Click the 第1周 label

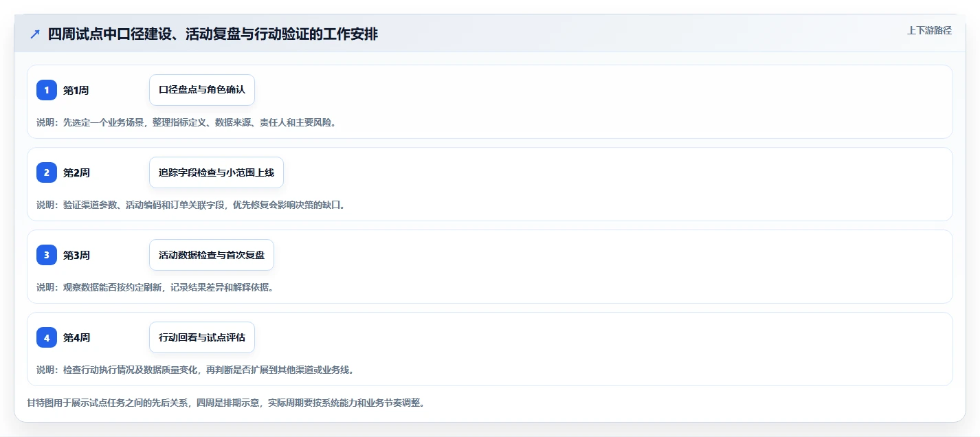(76, 90)
